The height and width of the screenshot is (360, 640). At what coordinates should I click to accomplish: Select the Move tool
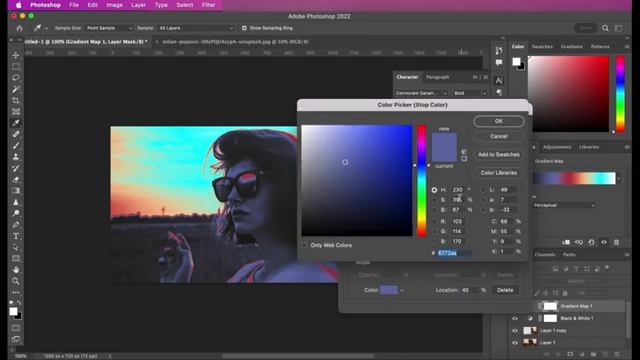(x=16, y=55)
